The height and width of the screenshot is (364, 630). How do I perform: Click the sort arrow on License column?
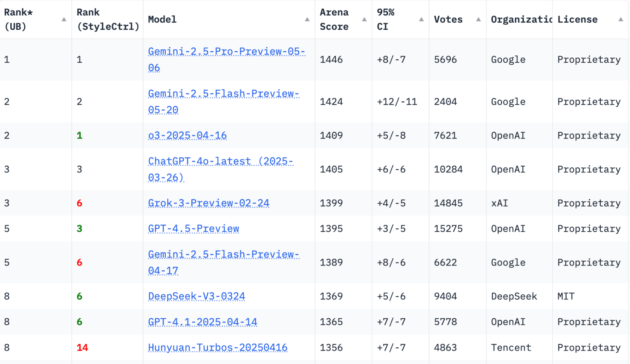tap(621, 19)
